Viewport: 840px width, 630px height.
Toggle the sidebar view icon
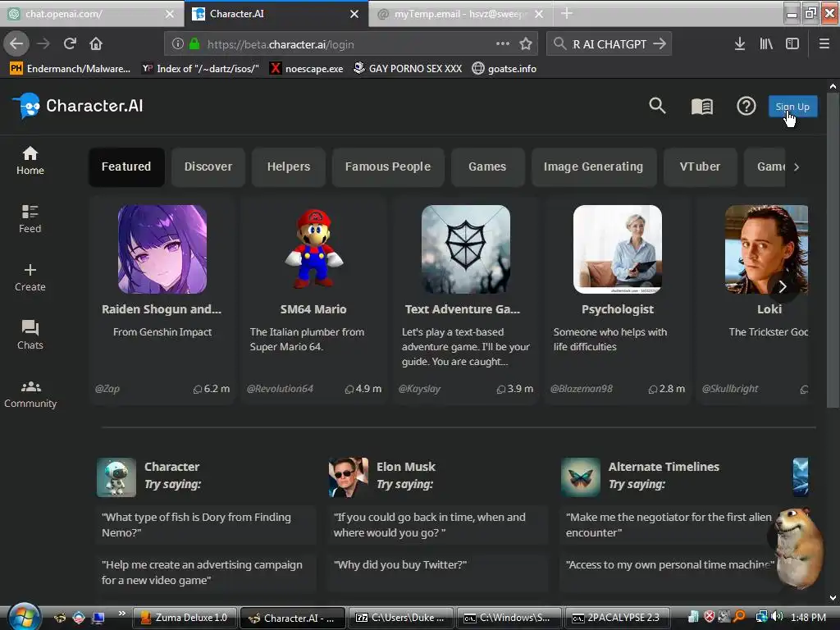tap(792, 44)
